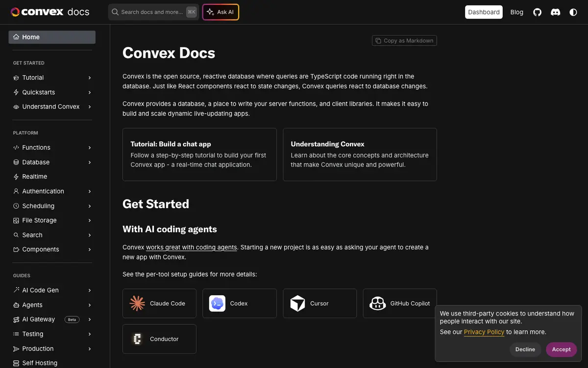Click the Agents icon

pos(16,305)
